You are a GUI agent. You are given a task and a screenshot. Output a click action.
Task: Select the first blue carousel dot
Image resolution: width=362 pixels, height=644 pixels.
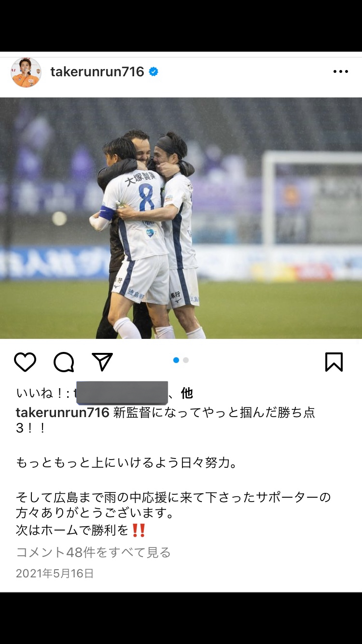[x=176, y=360]
